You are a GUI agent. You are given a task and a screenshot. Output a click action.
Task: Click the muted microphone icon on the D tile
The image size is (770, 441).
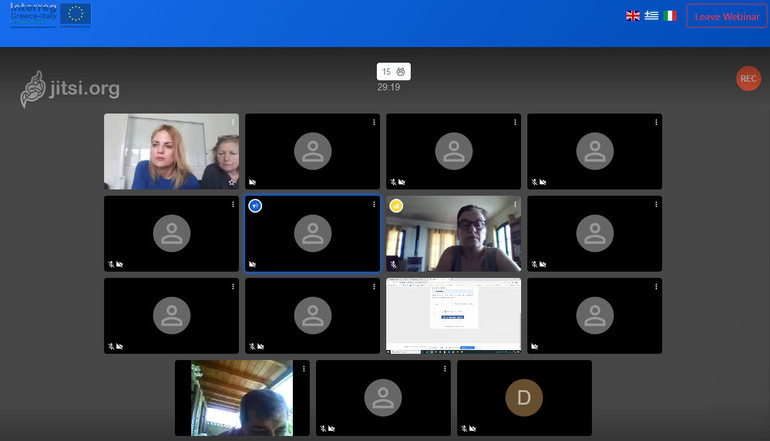pyautogui.click(x=464, y=429)
